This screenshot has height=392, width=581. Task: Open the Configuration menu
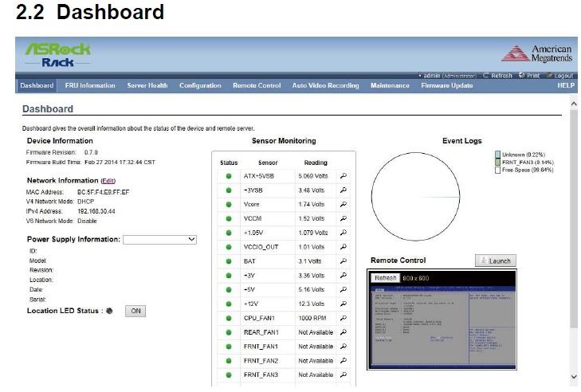[200, 85]
